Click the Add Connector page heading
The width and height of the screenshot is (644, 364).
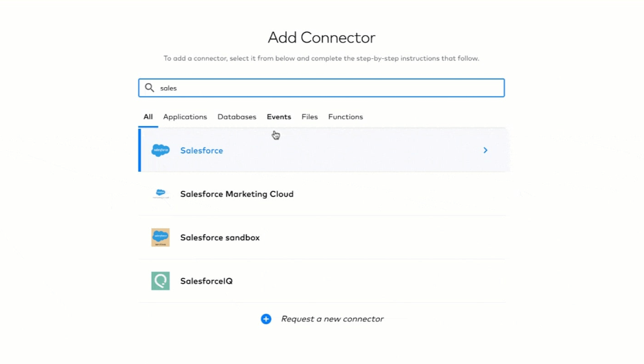click(x=321, y=38)
